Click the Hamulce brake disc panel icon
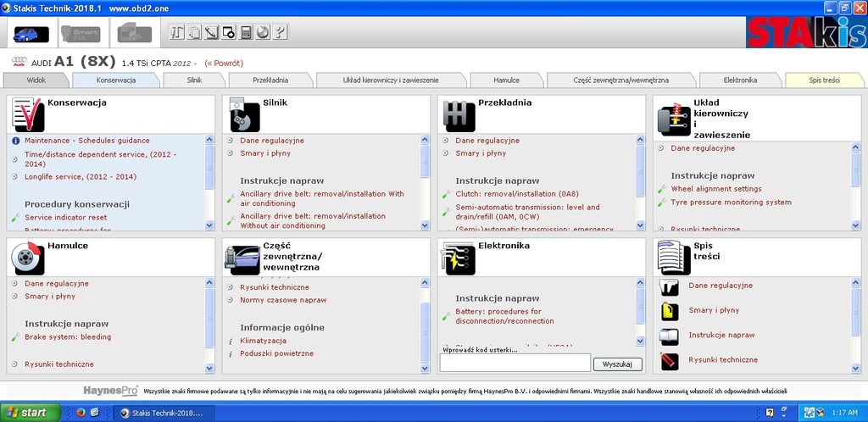868x422 pixels. 28,258
